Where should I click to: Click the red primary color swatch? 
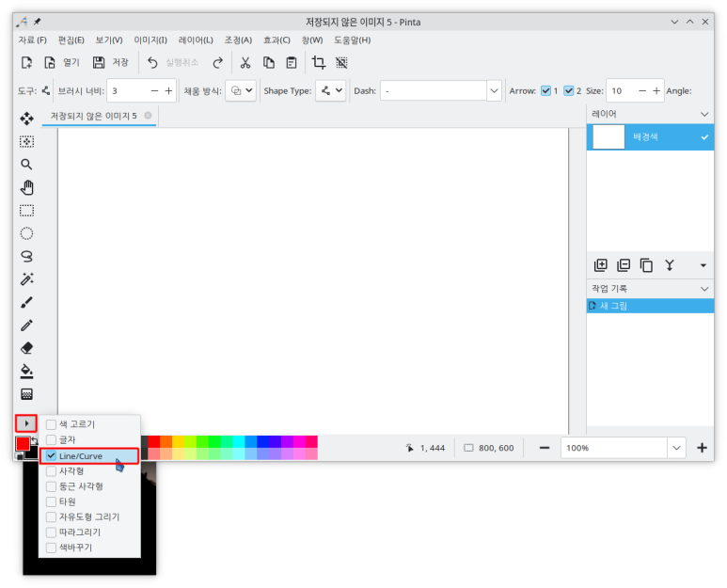click(23, 444)
